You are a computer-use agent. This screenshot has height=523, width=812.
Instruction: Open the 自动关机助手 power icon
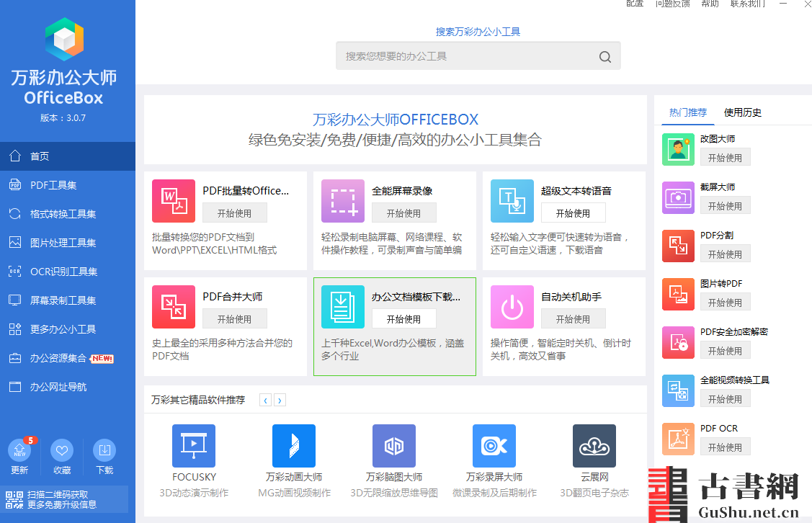click(512, 307)
